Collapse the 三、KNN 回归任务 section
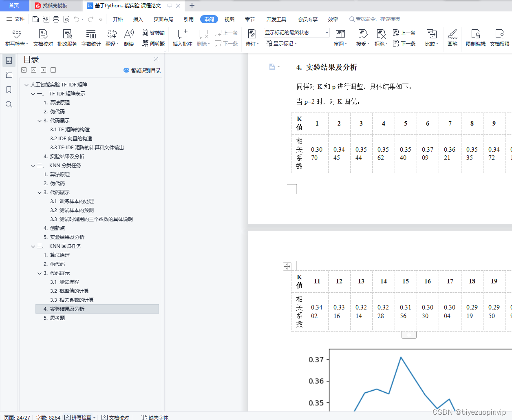This screenshot has height=420, width=512. click(x=33, y=246)
